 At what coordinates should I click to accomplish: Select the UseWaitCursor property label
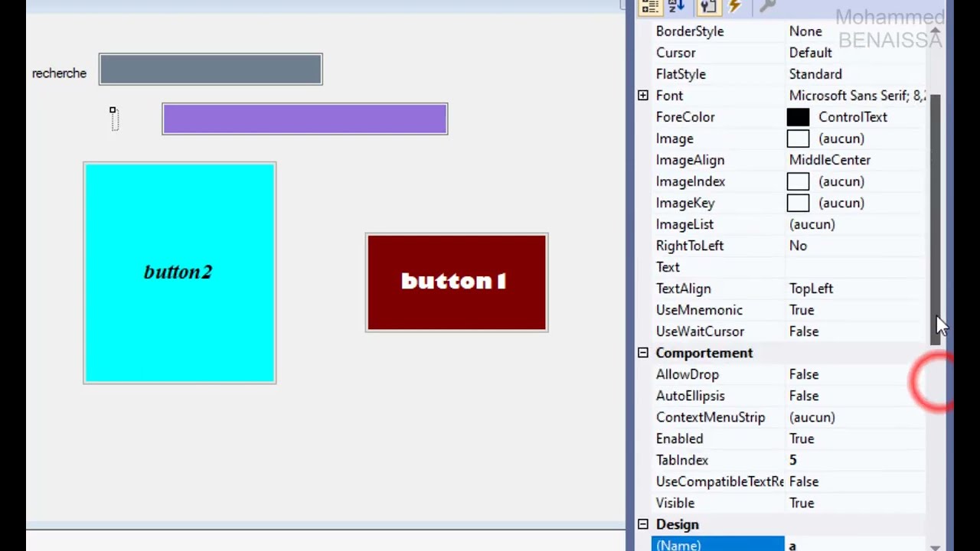[700, 331]
